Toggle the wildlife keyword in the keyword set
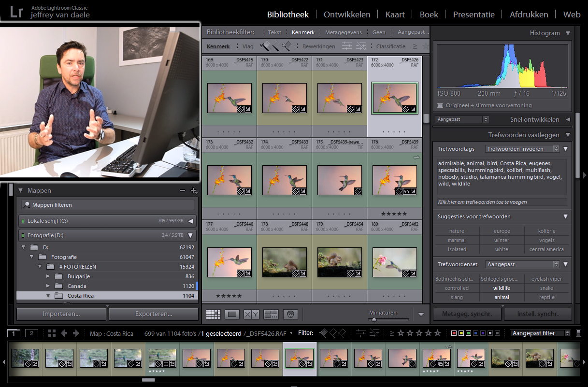588x387 pixels. point(502,288)
